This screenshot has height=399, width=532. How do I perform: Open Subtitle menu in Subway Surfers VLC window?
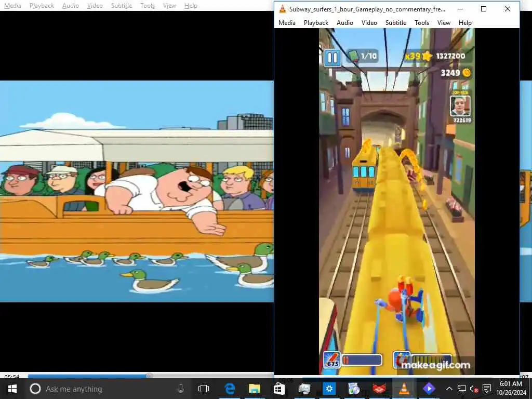tap(395, 23)
